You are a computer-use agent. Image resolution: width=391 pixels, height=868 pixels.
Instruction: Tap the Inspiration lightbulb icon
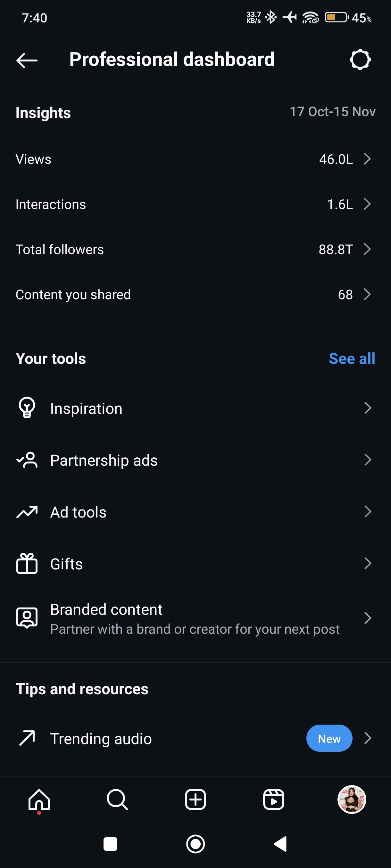pyautogui.click(x=27, y=408)
